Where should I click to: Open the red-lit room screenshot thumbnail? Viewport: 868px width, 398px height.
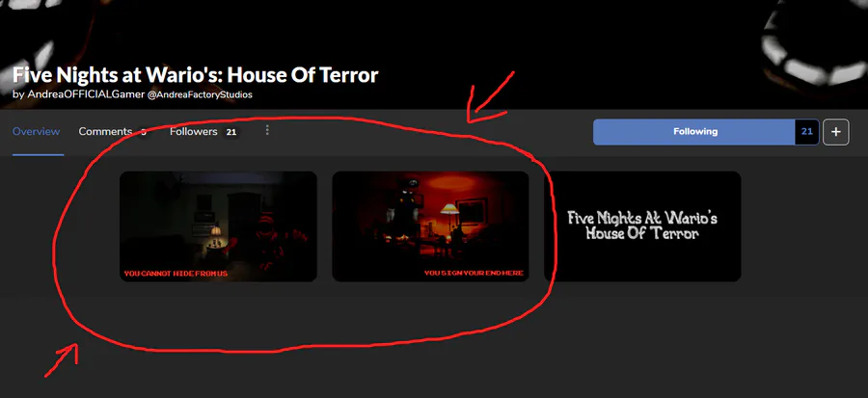click(x=430, y=226)
